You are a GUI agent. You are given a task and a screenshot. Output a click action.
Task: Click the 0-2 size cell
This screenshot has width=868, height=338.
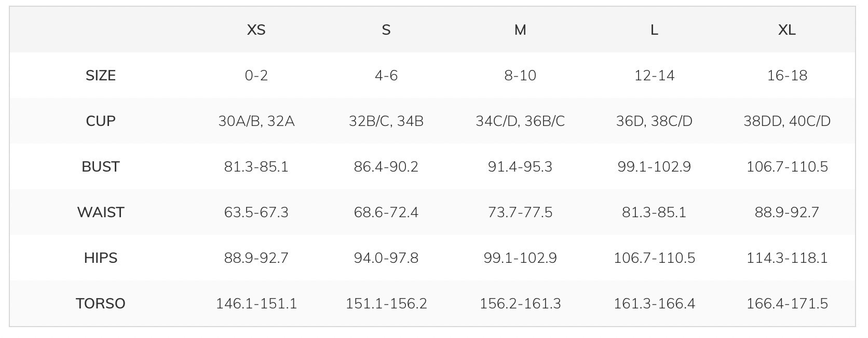pos(256,76)
